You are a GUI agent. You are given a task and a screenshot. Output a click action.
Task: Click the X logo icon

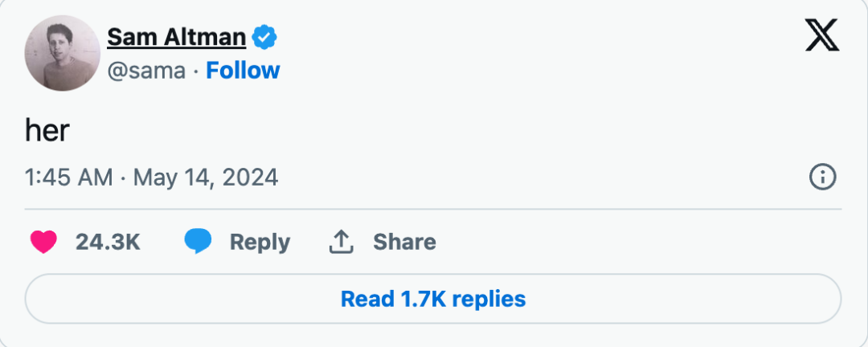click(821, 37)
